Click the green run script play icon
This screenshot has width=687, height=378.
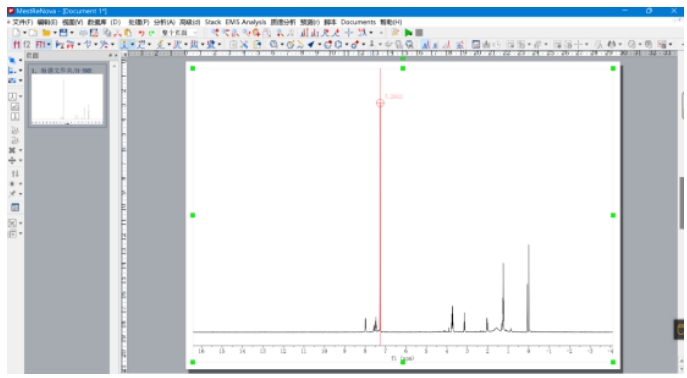(409, 32)
